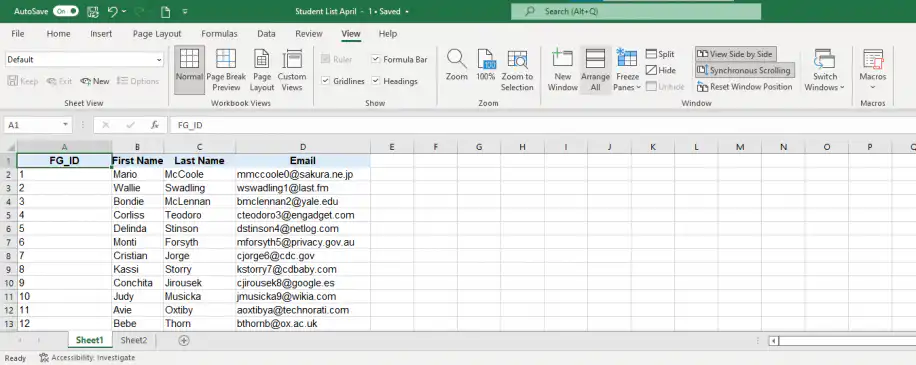
Task: Click cell bthornb@ox.ac.uk
Action: pos(303,324)
